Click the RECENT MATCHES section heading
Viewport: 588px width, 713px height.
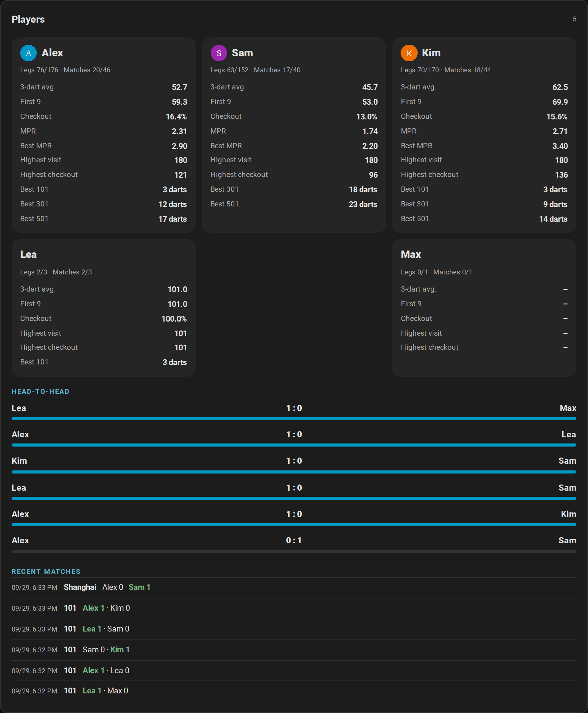pyautogui.click(x=46, y=572)
